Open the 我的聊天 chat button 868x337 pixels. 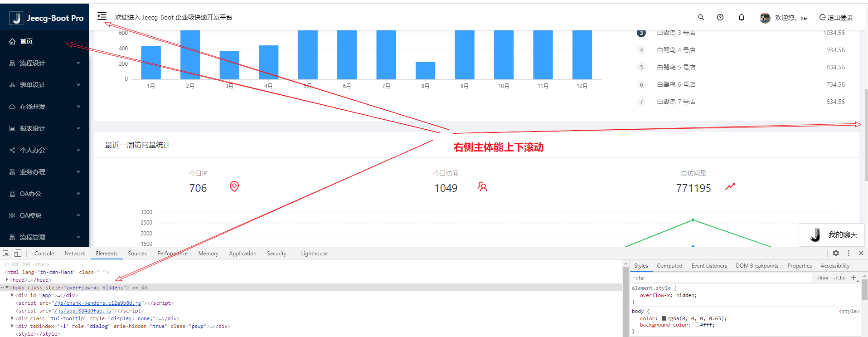(832, 234)
